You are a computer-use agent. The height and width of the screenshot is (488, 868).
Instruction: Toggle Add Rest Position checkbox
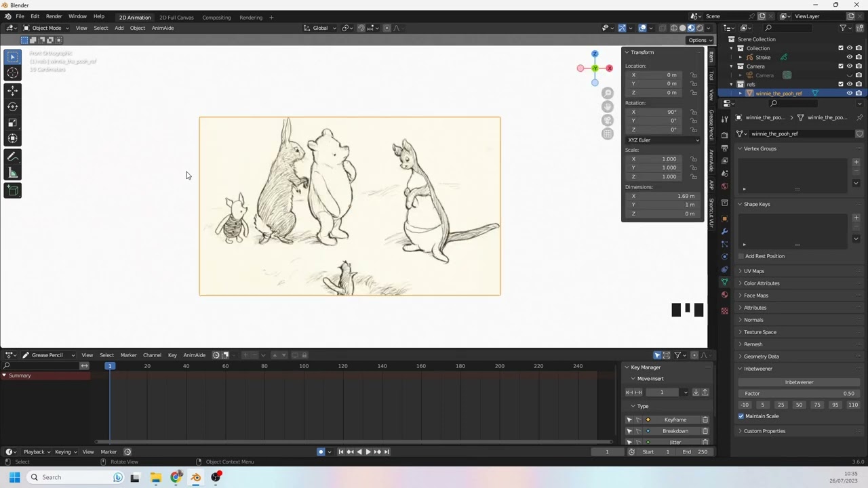coord(741,256)
